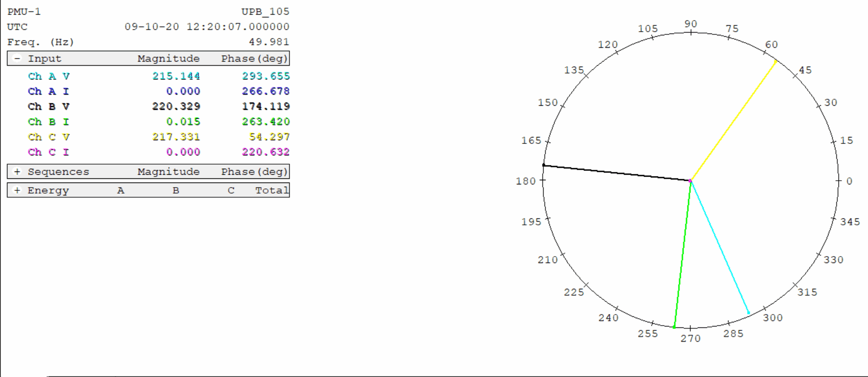The width and height of the screenshot is (868, 377).
Task: Expand the Sequences section
Action: [17, 171]
